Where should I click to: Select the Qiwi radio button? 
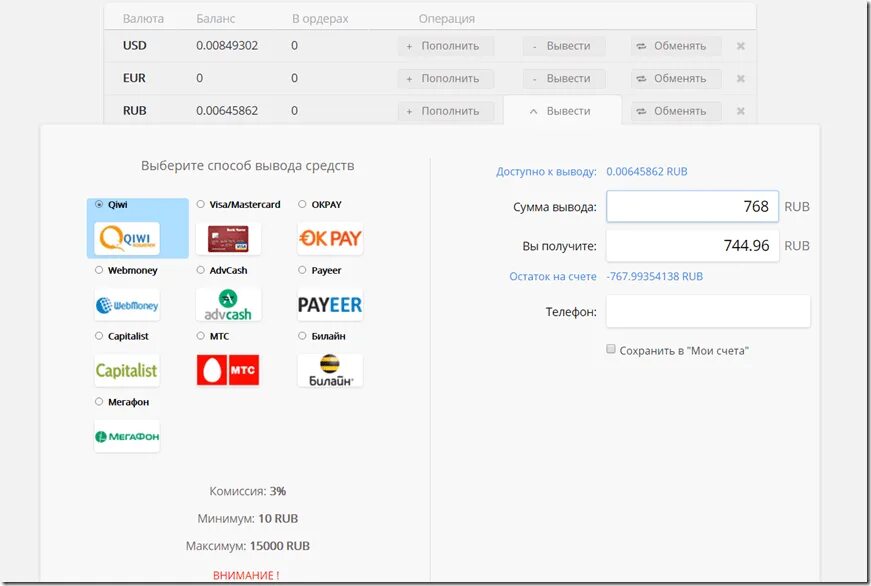(99, 204)
